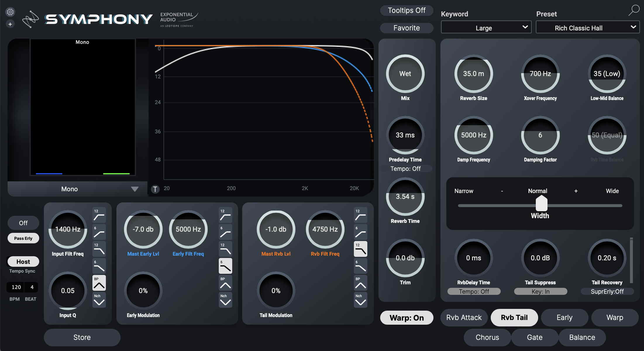Select Rvb 12 dB low-pass filter icon

pyautogui.click(x=361, y=249)
